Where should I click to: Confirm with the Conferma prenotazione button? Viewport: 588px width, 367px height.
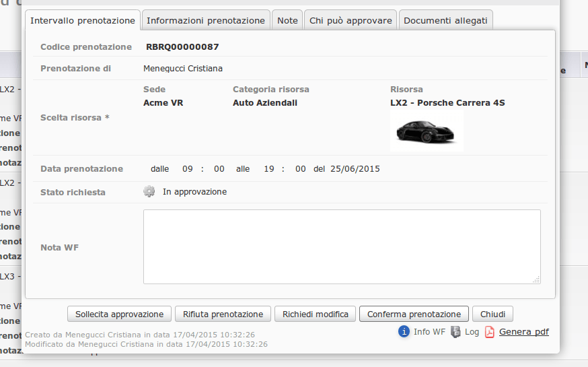(x=414, y=314)
